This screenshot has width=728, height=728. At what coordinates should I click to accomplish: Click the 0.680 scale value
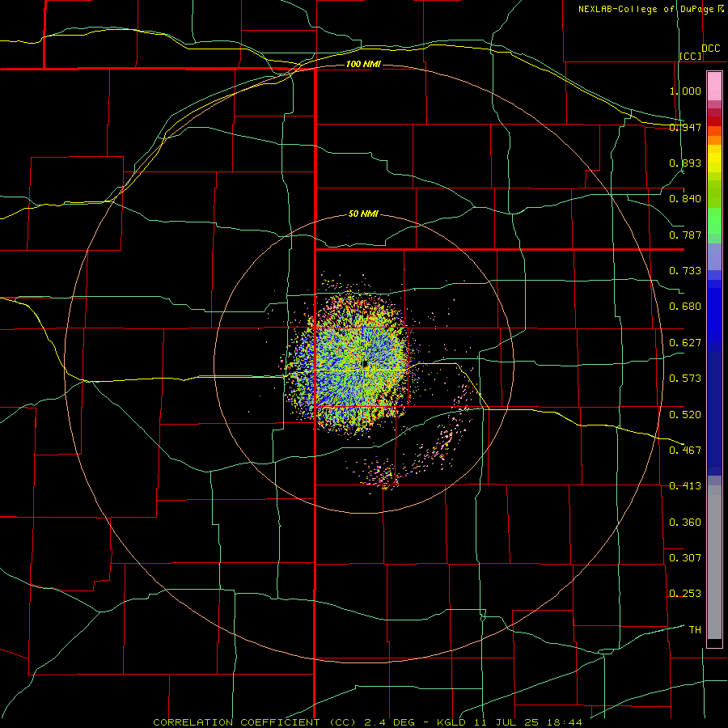685,307
